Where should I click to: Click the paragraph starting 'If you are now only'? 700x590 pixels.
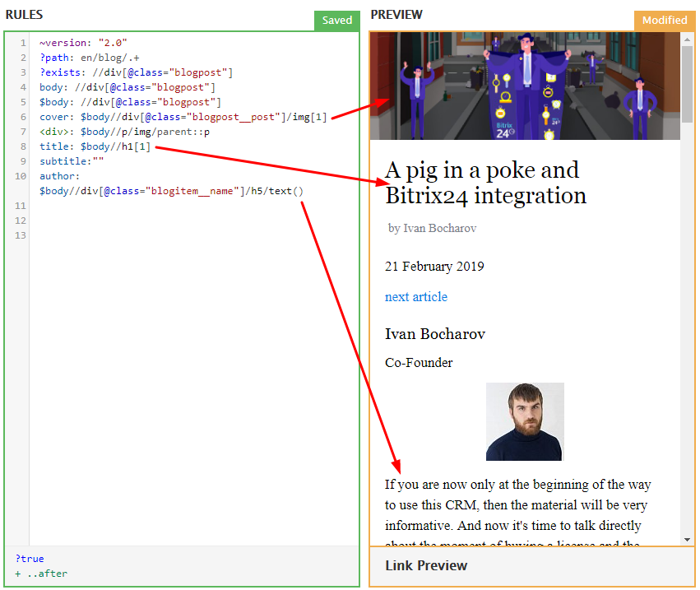[x=518, y=512]
